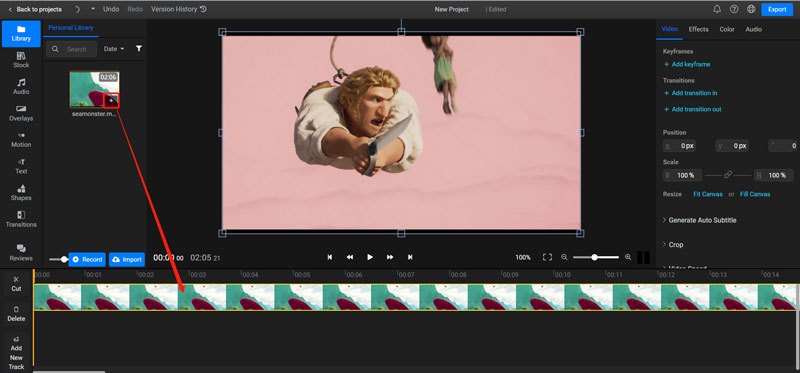The image size is (800, 373).
Task: Click the Export button
Action: [x=777, y=9]
